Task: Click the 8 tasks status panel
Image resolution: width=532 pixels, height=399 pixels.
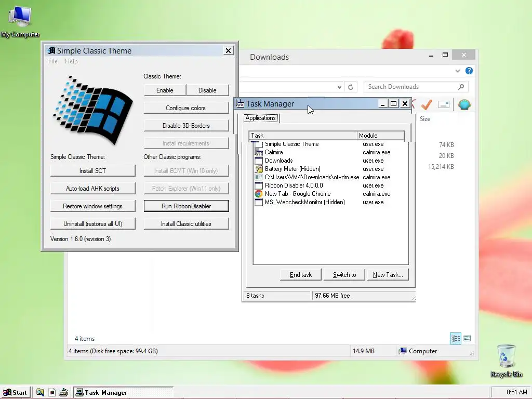Action: point(276,296)
